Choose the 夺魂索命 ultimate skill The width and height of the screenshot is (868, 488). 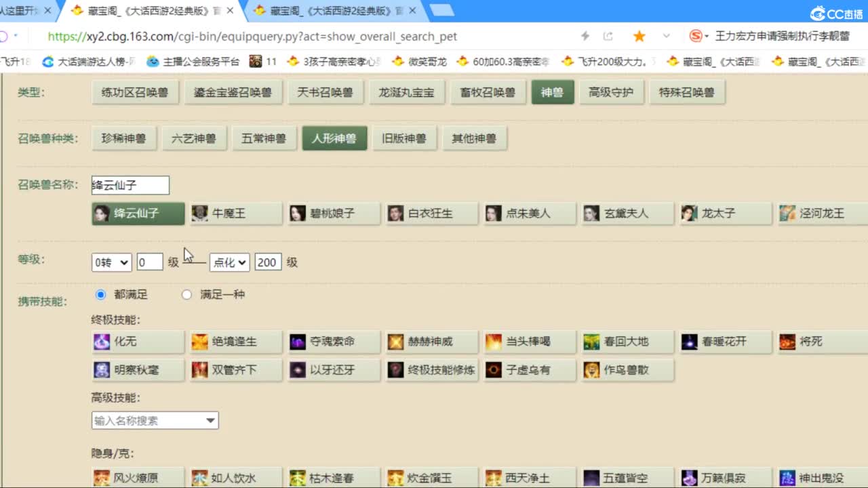click(333, 342)
